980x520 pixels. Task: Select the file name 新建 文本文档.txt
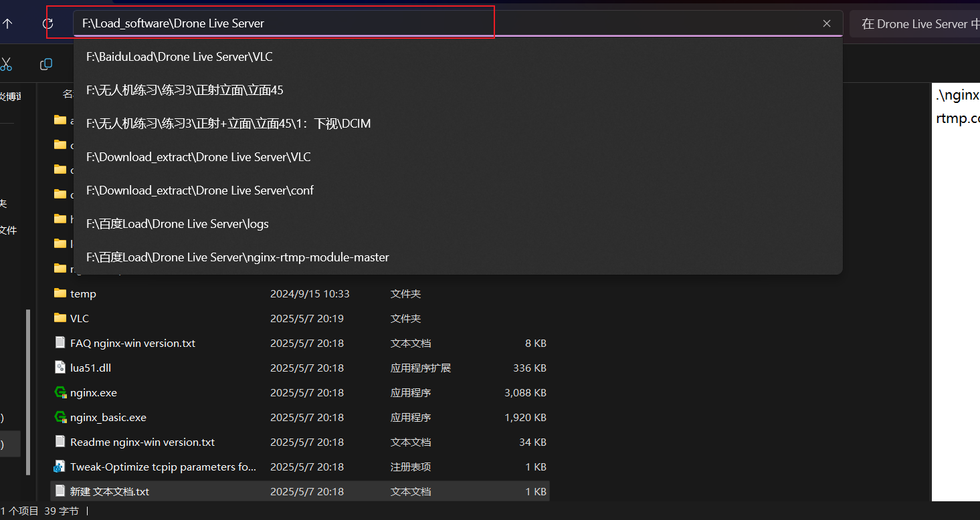(x=110, y=491)
